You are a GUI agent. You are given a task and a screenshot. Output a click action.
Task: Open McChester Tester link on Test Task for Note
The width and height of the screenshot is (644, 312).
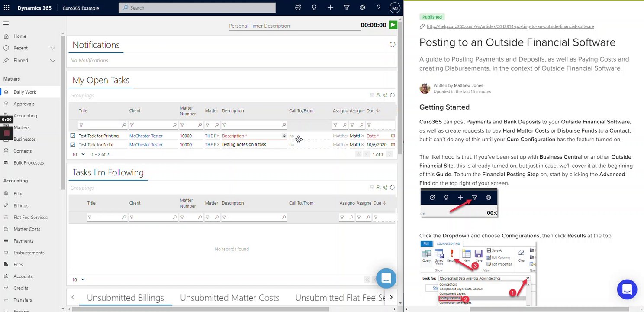[x=146, y=145]
